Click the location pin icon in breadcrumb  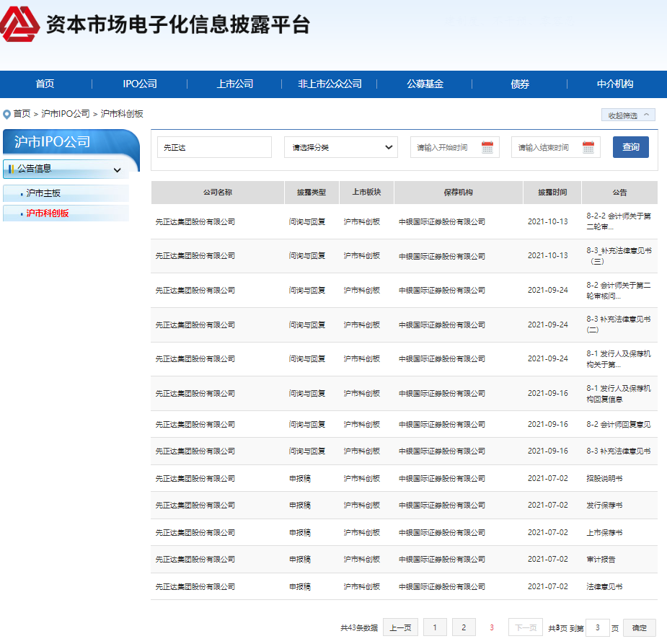[6, 113]
